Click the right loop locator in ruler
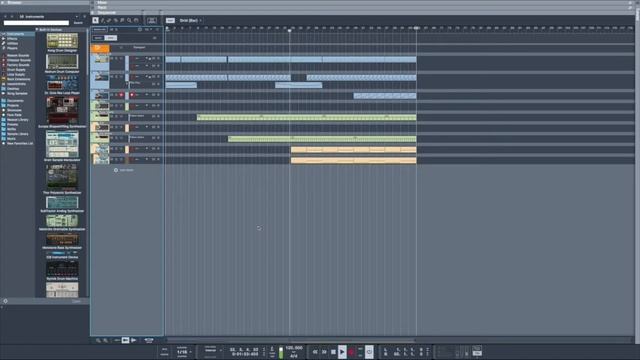The height and width of the screenshot is (360, 640). tap(416, 28)
